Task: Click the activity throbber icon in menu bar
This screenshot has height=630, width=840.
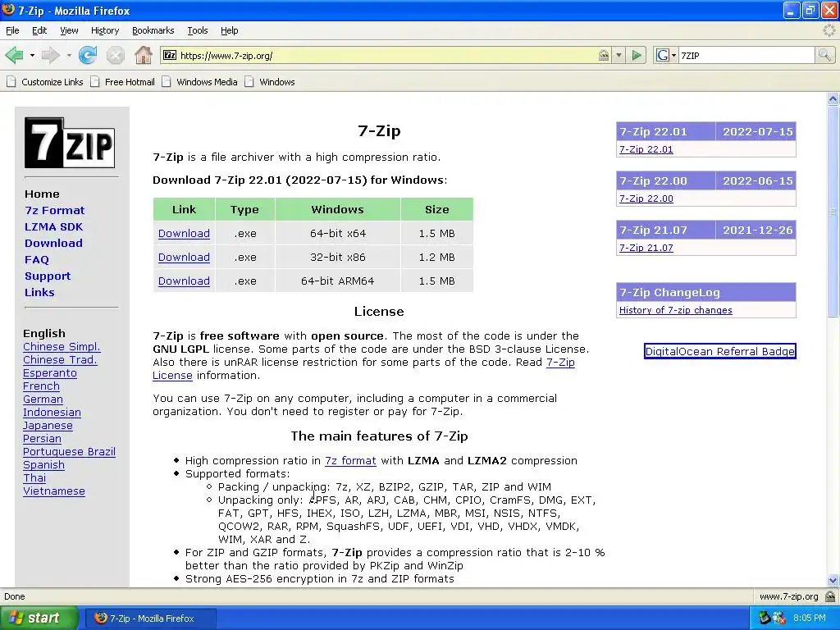Action: point(829,30)
